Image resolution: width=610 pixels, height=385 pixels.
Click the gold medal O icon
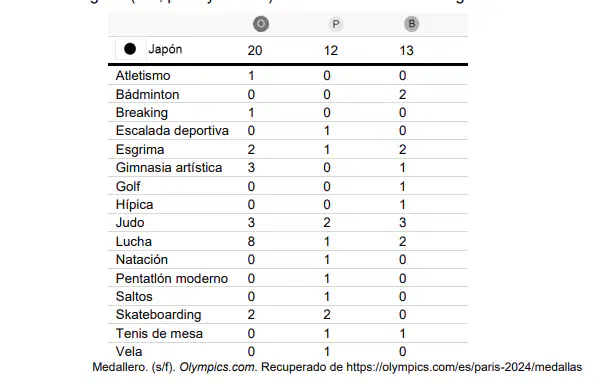pyautogui.click(x=261, y=24)
